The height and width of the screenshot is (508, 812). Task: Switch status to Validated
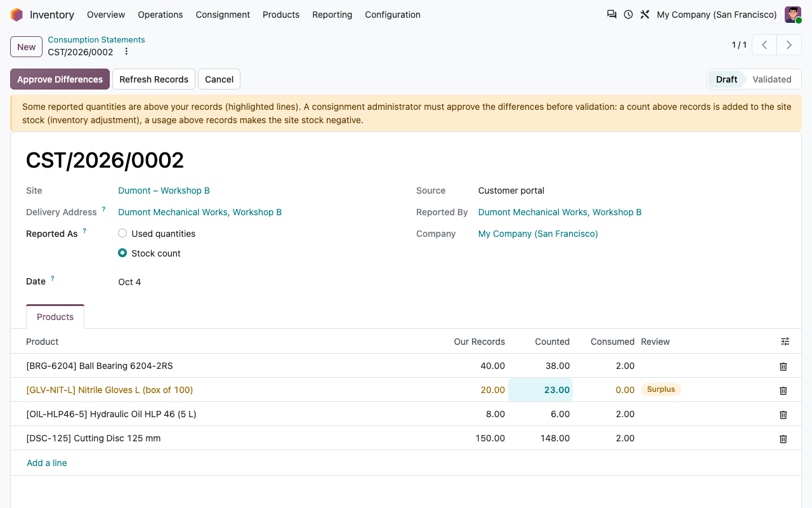pos(772,79)
